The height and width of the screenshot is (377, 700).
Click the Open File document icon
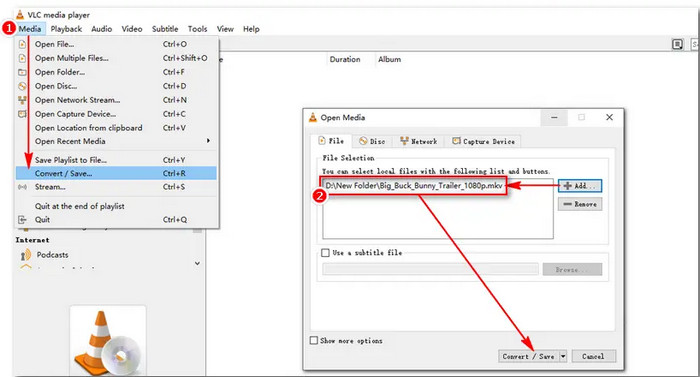tap(22, 44)
